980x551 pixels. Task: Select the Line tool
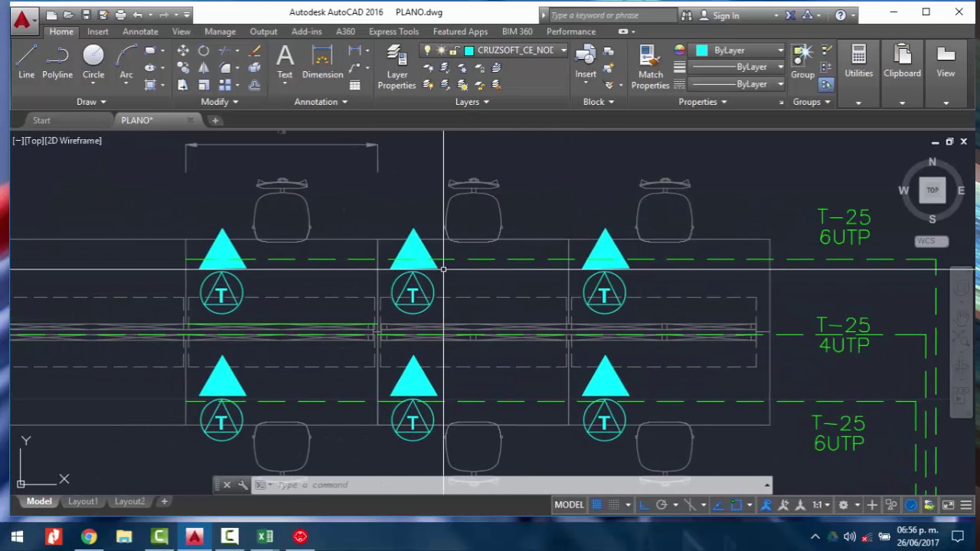tap(26, 61)
